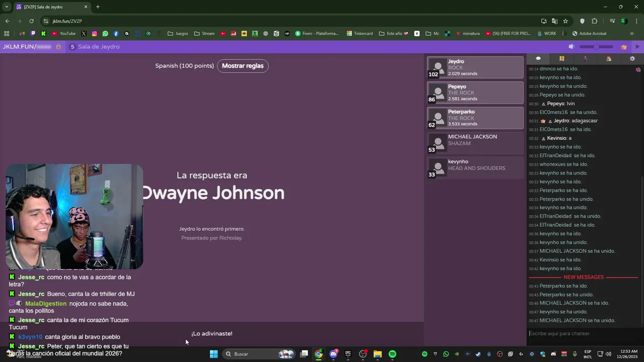Open the WhatsApp bookmark
The image size is (644, 362).
click(105, 34)
